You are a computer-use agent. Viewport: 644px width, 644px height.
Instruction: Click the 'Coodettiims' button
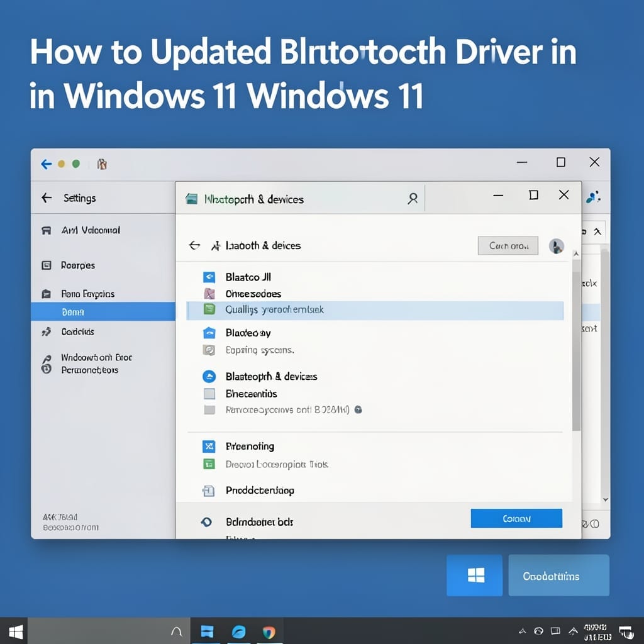pyautogui.click(x=558, y=575)
